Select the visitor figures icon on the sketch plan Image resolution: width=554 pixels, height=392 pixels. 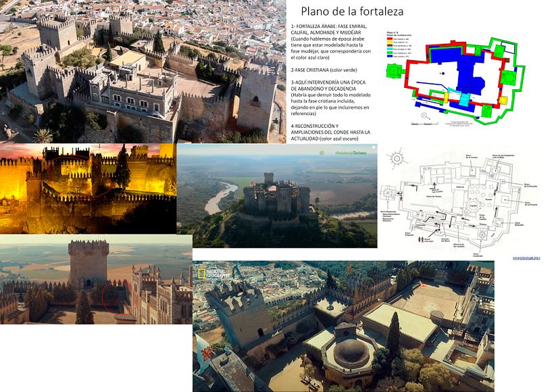pos(421,239)
